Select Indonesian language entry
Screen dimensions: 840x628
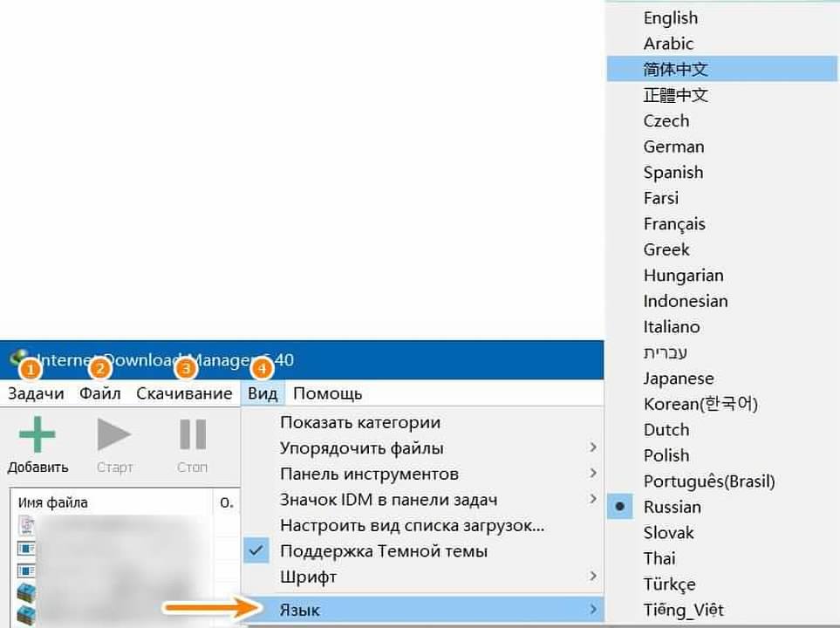coord(722,301)
